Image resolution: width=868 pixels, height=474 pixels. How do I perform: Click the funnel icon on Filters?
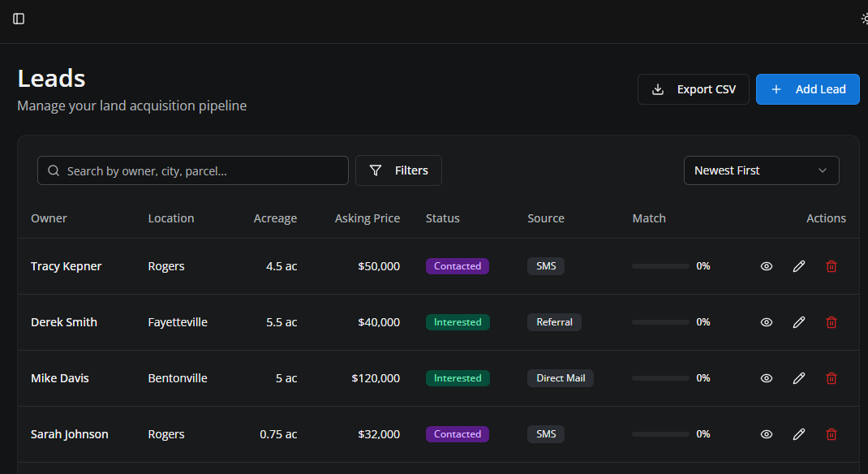(376, 170)
